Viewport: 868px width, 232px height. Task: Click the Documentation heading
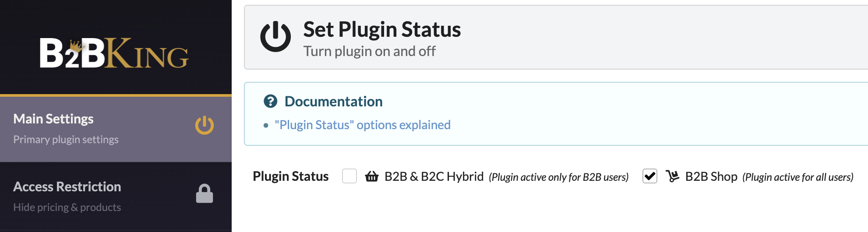pos(334,102)
